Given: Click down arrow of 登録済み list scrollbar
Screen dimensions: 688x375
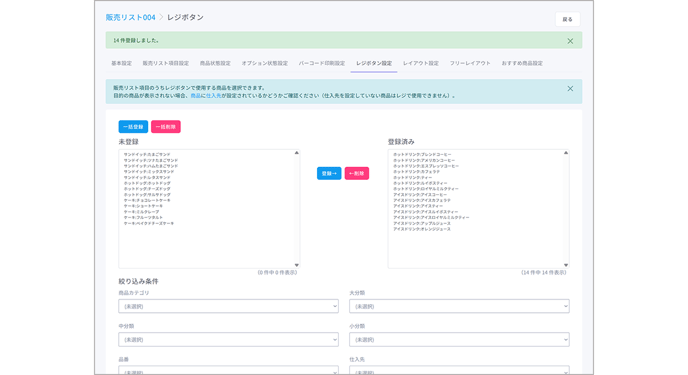Looking at the screenshot, I should click(566, 265).
